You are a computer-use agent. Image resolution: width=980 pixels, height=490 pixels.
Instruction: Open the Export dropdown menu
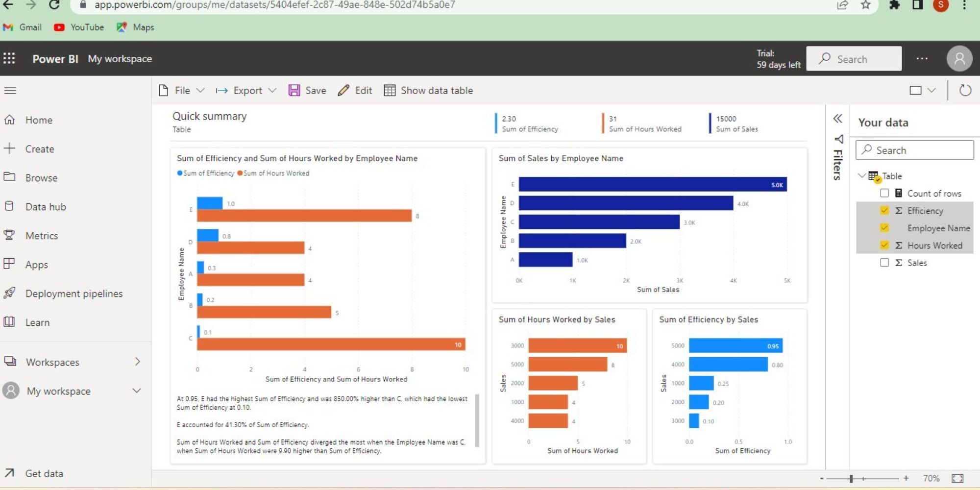click(246, 90)
